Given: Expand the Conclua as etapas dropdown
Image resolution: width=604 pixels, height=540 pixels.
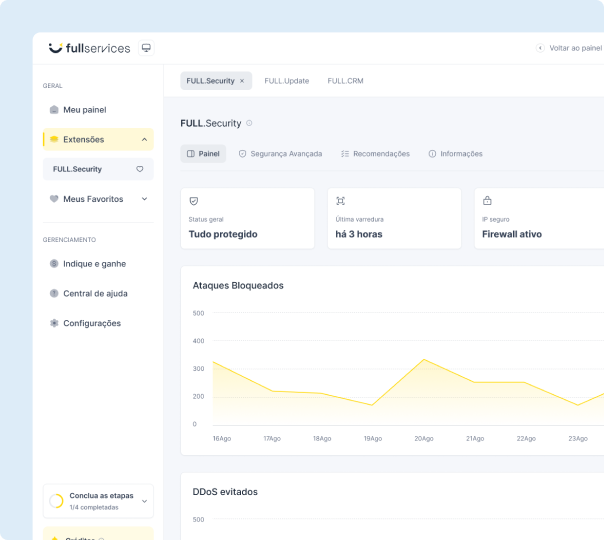Looking at the screenshot, I should pyautogui.click(x=145, y=500).
